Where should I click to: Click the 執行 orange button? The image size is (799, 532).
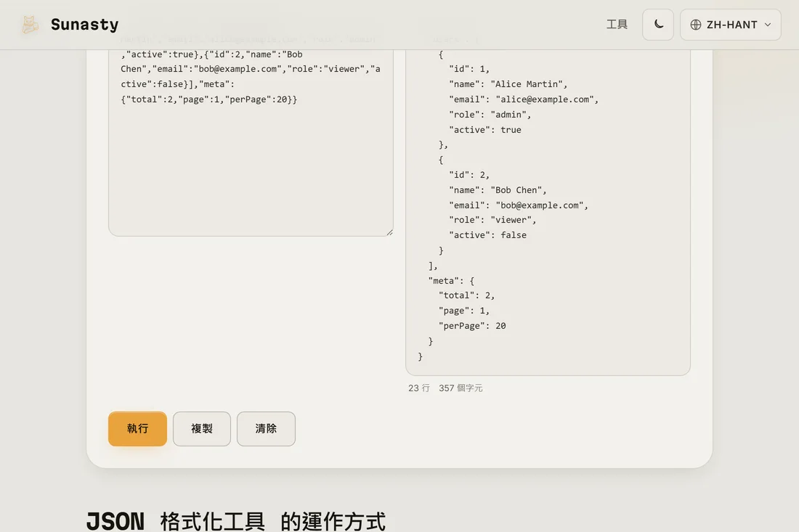(137, 429)
